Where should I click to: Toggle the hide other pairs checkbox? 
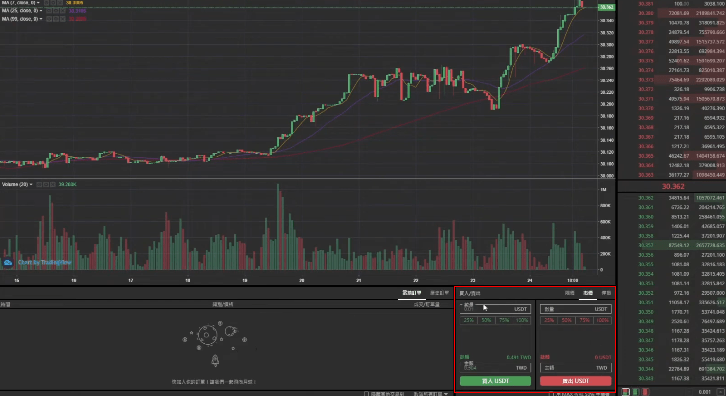tap(367, 394)
